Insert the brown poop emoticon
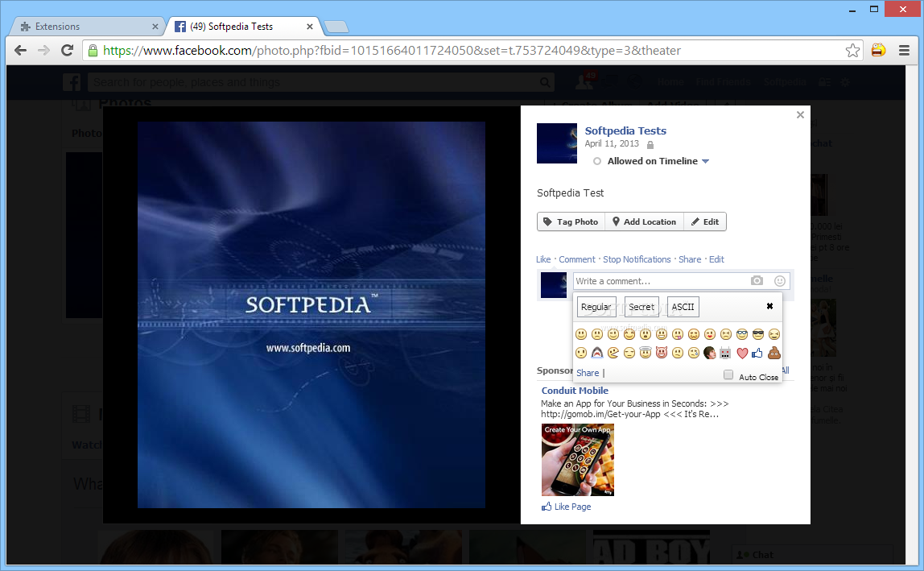This screenshot has height=571, width=924. coord(774,353)
